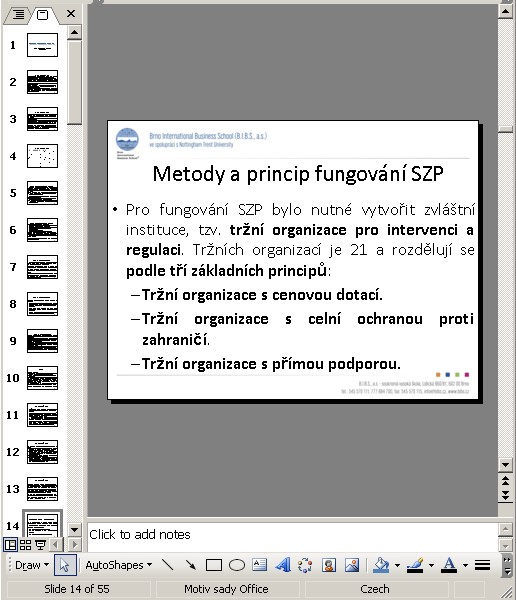
Task: Click the Czech language indicator
Action: [375, 589]
